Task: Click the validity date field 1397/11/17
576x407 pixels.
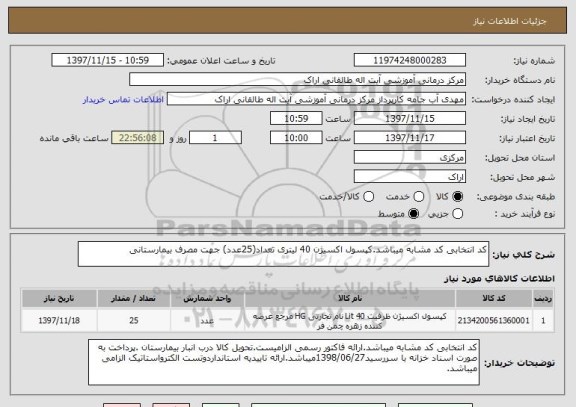Action: 410,138
